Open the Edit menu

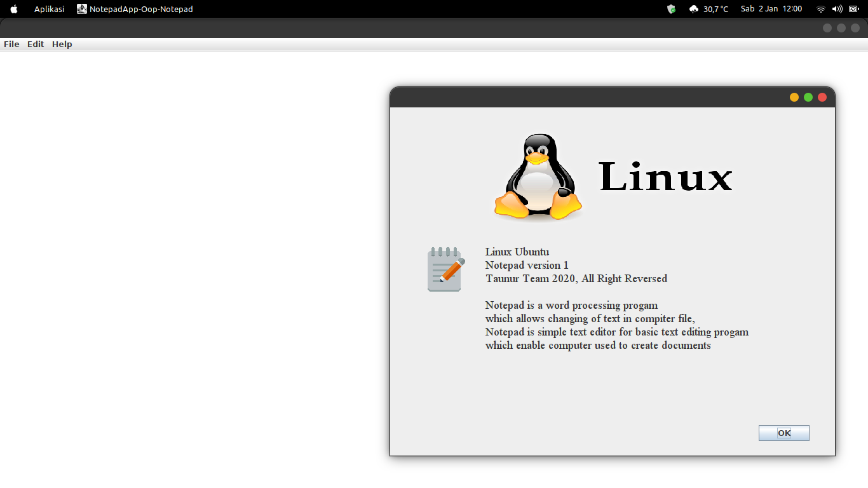coord(36,44)
